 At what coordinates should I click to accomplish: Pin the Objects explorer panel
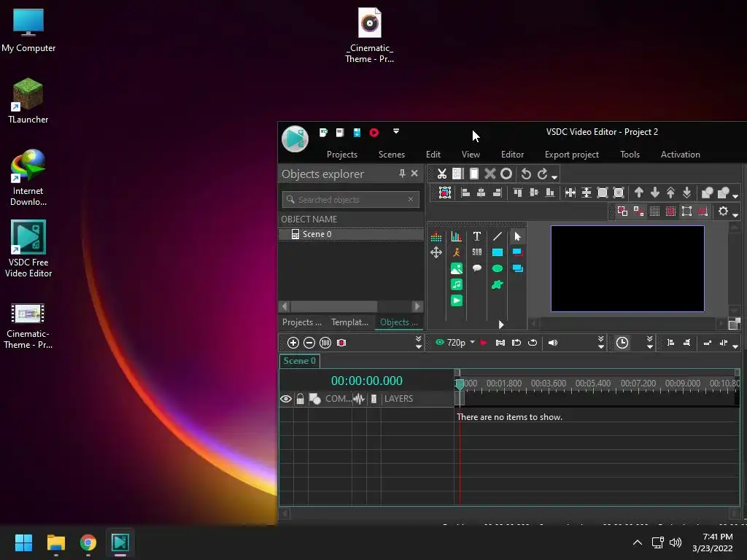pyautogui.click(x=402, y=174)
